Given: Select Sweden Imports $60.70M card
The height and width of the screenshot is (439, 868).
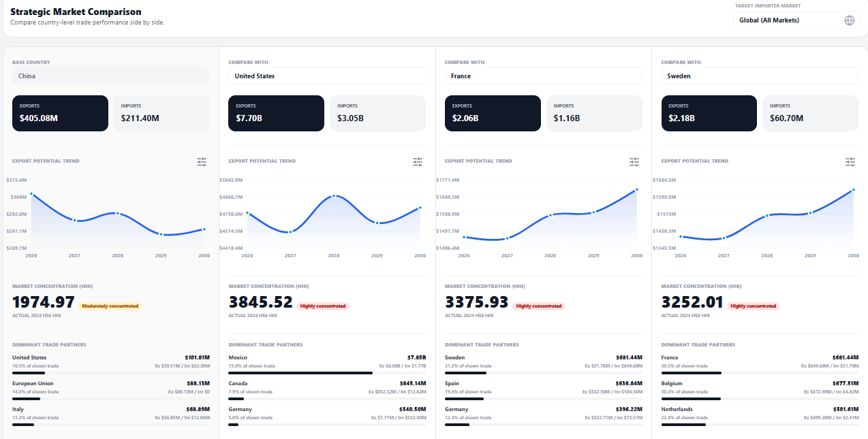Looking at the screenshot, I should 810,113.
